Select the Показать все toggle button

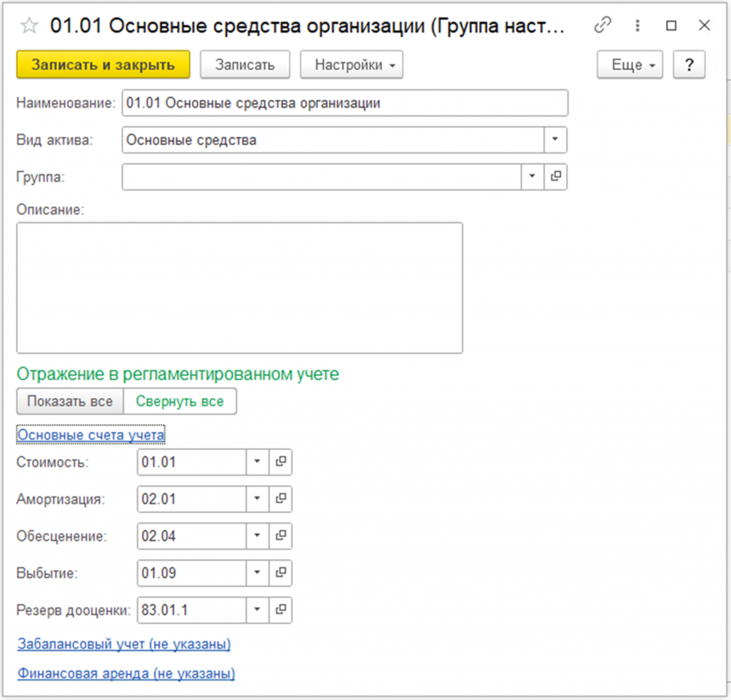tap(70, 401)
